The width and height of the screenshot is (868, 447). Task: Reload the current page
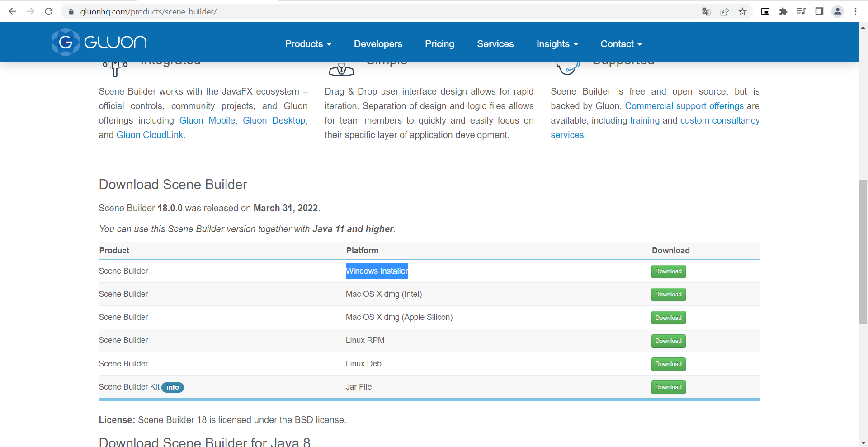49,11
